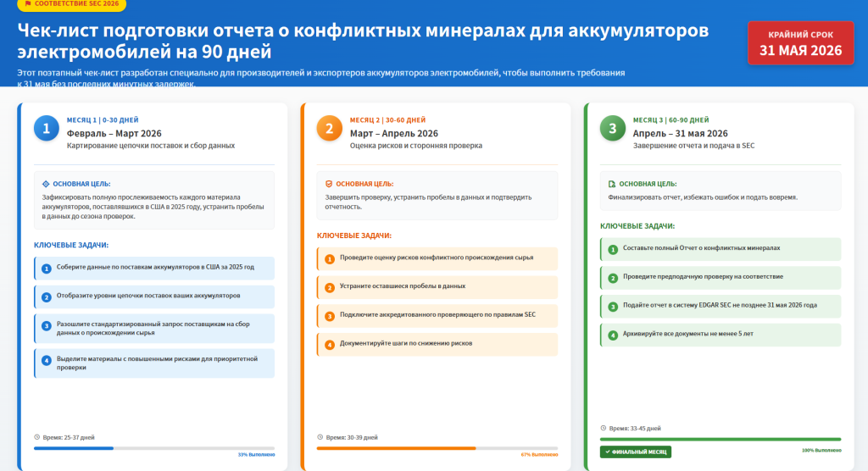Open the 'Февраль – Март 2026' card header
868x471 pixels.
point(114,133)
